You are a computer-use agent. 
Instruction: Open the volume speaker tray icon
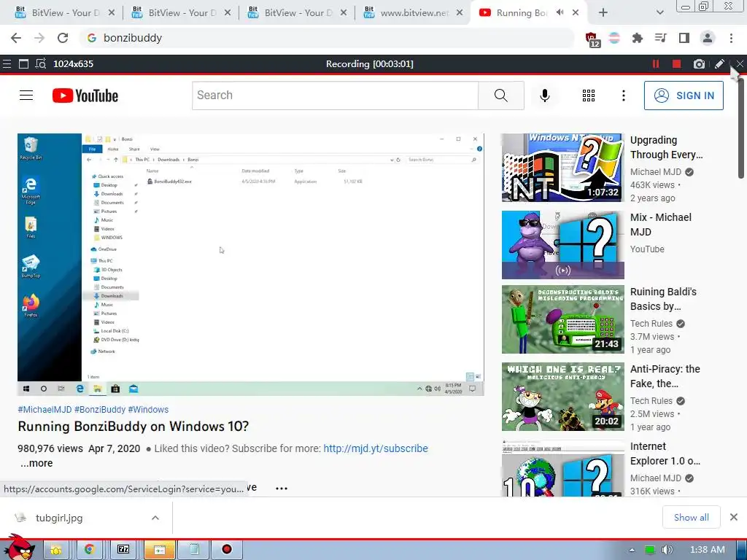pos(667,550)
